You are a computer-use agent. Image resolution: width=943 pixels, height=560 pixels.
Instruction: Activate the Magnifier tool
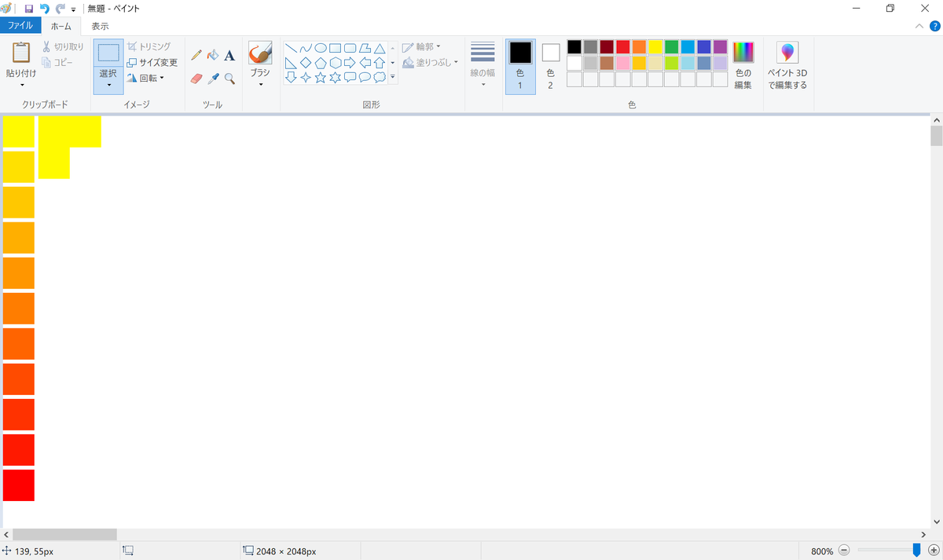229,79
